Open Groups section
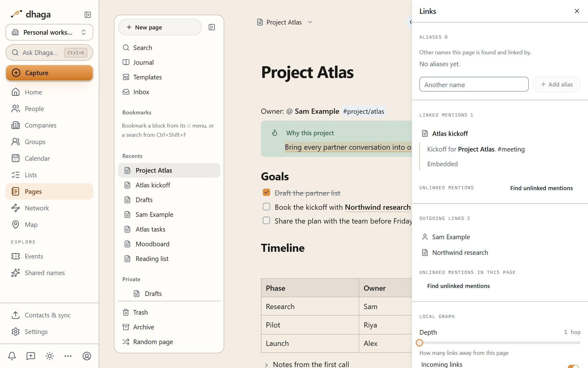Image resolution: width=588 pixels, height=368 pixels. 49,142
